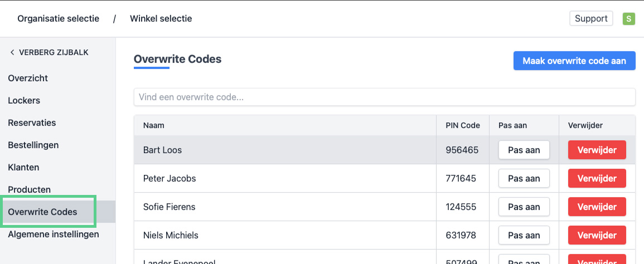Click Maak overwrite code aan button
The width and height of the screenshot is (644, 264).
click(x=574, y=61)
